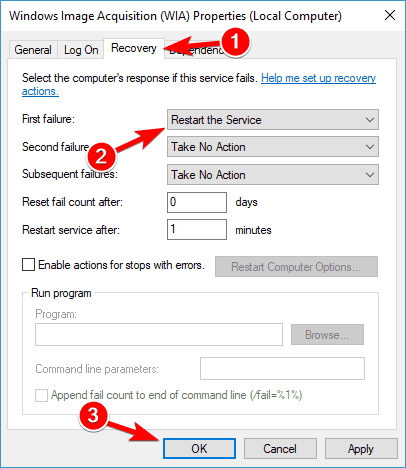The height and width of the screenshot is (468, 406).
Task: Click the Browse button
Action: (x=327, y=335)
